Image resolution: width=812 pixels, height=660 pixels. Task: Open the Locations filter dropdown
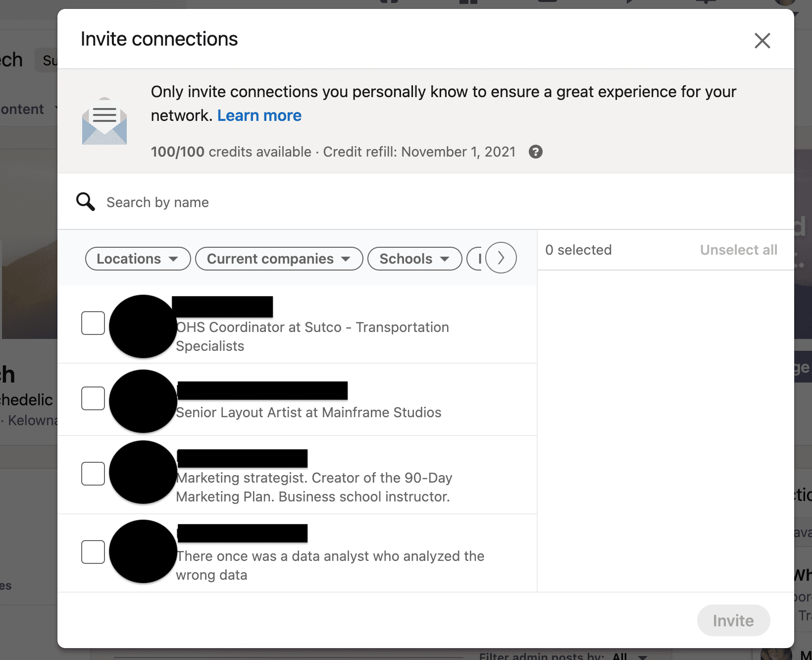(x=138, y=258)
